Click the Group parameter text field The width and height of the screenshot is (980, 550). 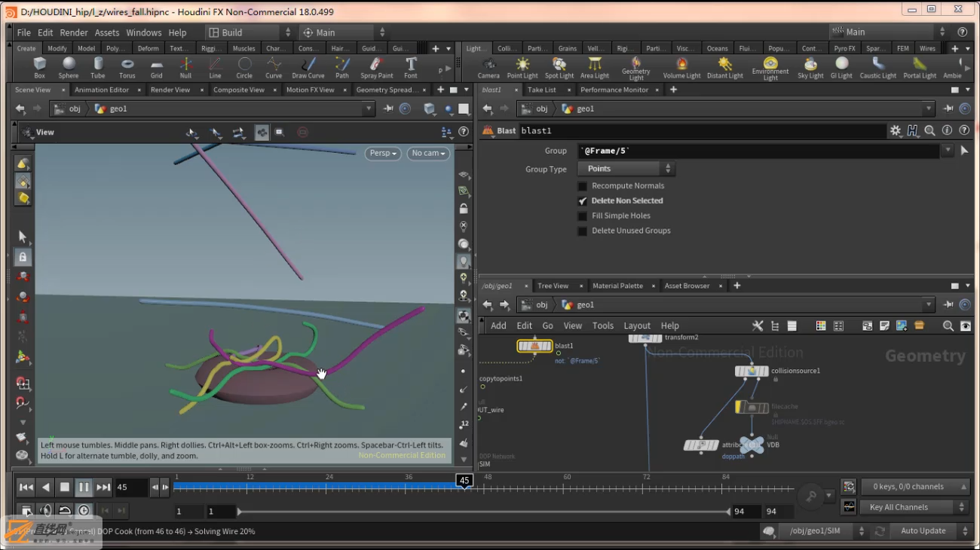(x=759, y=151)
